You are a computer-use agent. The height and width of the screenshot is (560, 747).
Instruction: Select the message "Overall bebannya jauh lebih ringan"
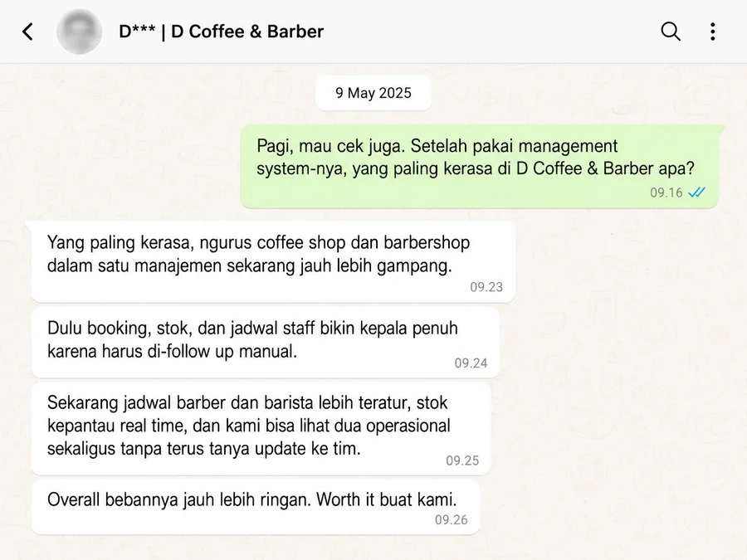(x=256, y=507)
